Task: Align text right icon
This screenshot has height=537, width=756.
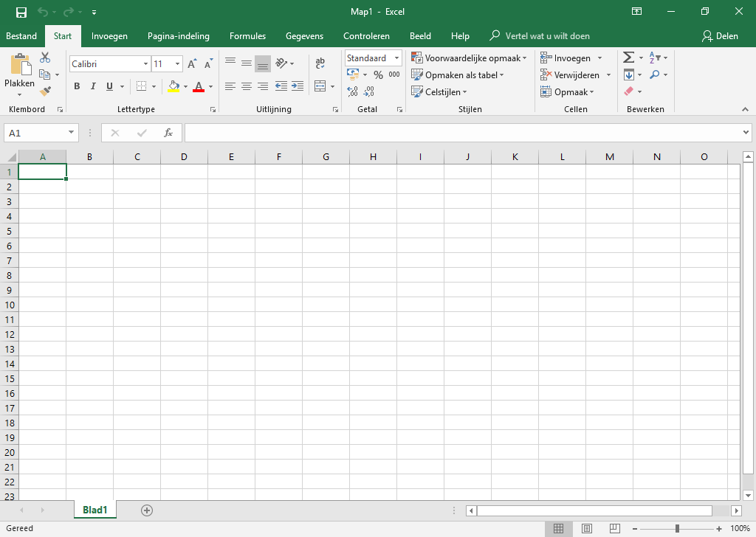Action: [263, 86]
